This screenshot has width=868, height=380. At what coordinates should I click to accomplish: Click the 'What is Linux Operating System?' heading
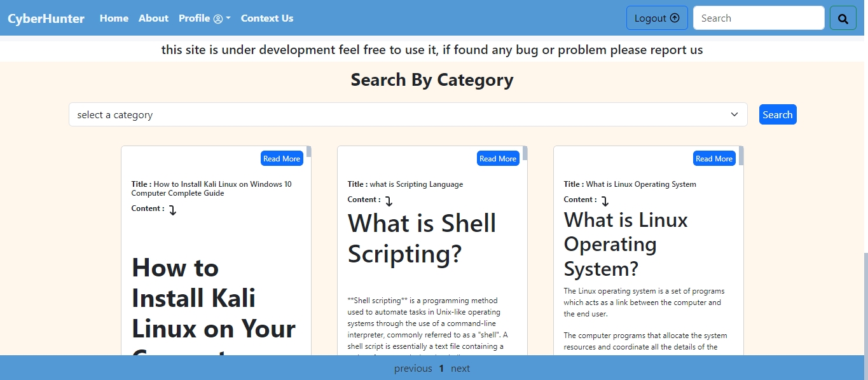point(626,244)
